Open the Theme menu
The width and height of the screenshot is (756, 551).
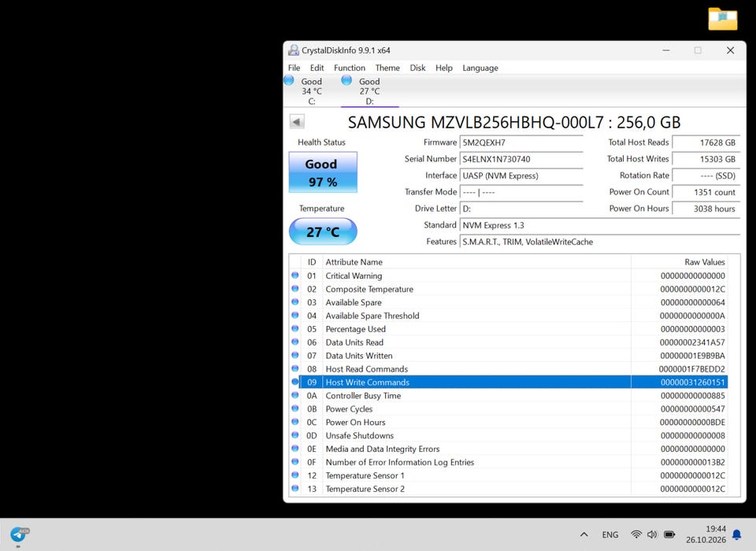pyautogui.click(x=387, y=68)
